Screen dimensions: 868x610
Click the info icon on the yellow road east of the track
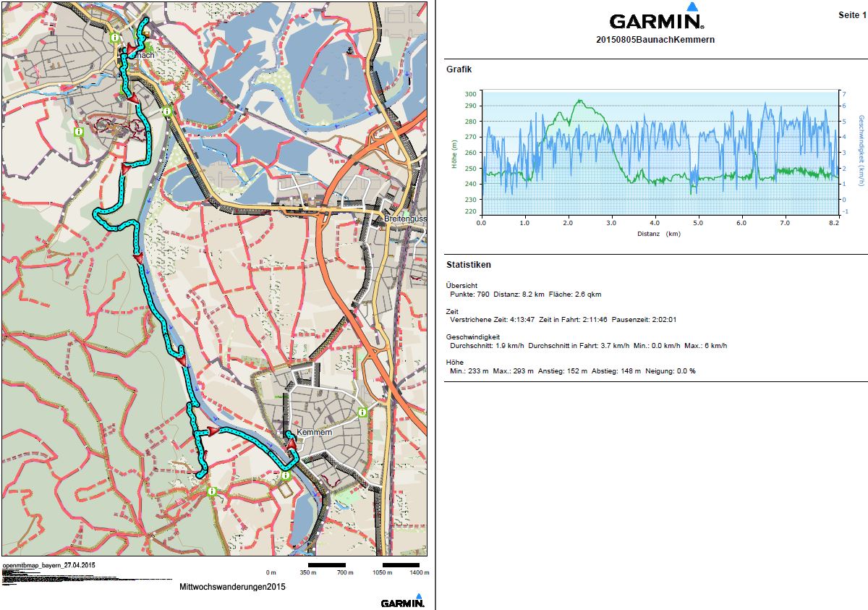pyautogui.click(x=167, y=111)
